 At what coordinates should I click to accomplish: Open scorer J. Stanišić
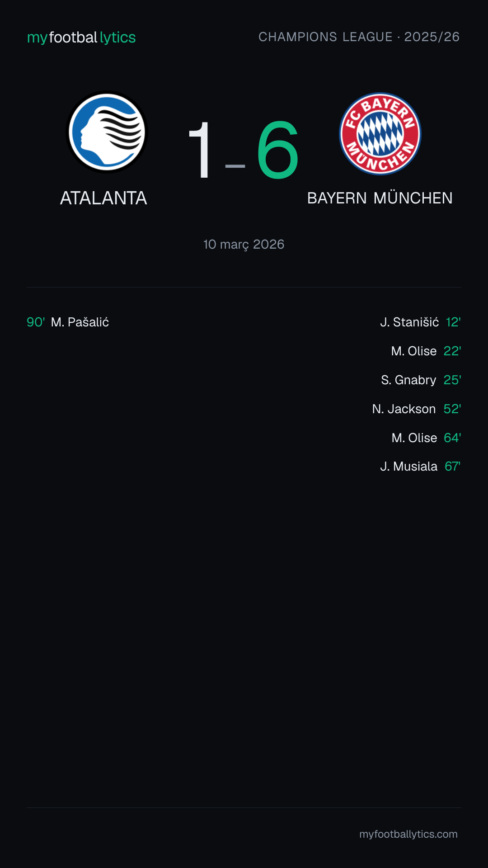pos(409,322)
